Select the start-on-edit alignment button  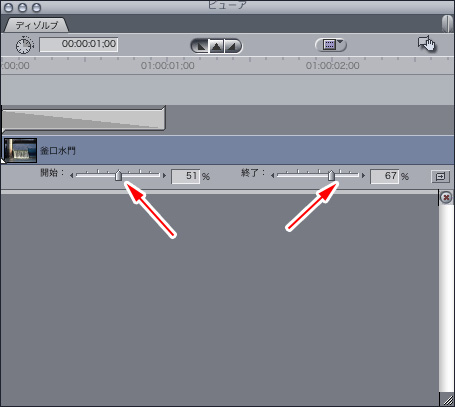[232, 46]
